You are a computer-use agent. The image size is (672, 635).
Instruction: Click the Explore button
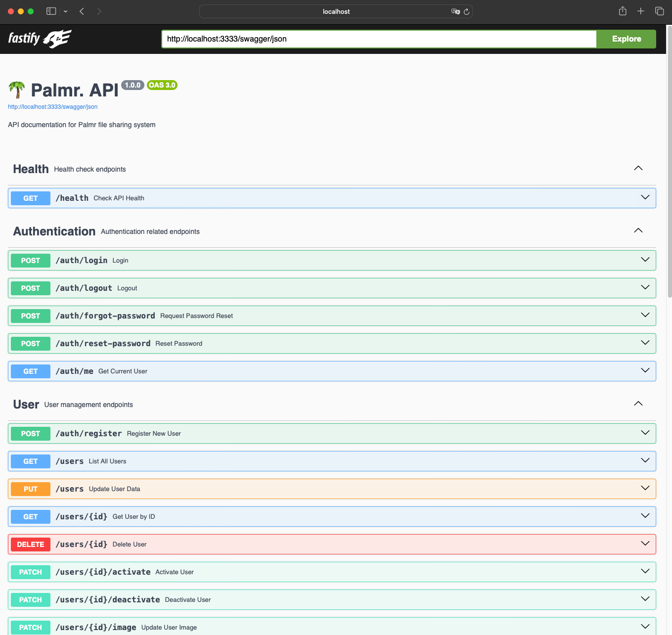(x=626, y=39)
